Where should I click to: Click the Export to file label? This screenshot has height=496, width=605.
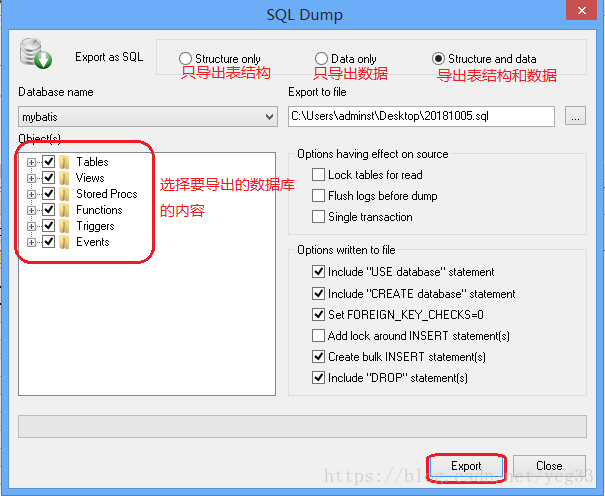click(317, 92)
